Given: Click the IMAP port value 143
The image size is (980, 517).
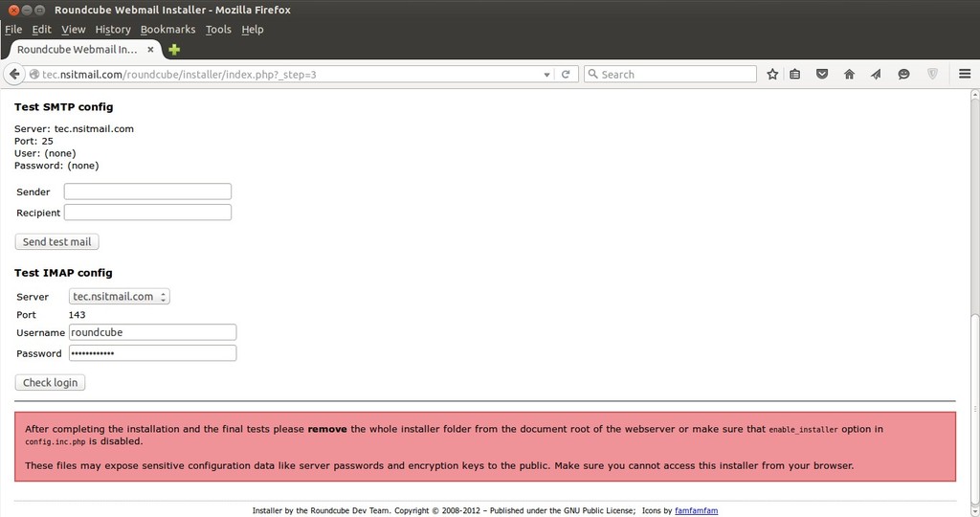Looking at the screenshot, I should (x=77, y=315).
